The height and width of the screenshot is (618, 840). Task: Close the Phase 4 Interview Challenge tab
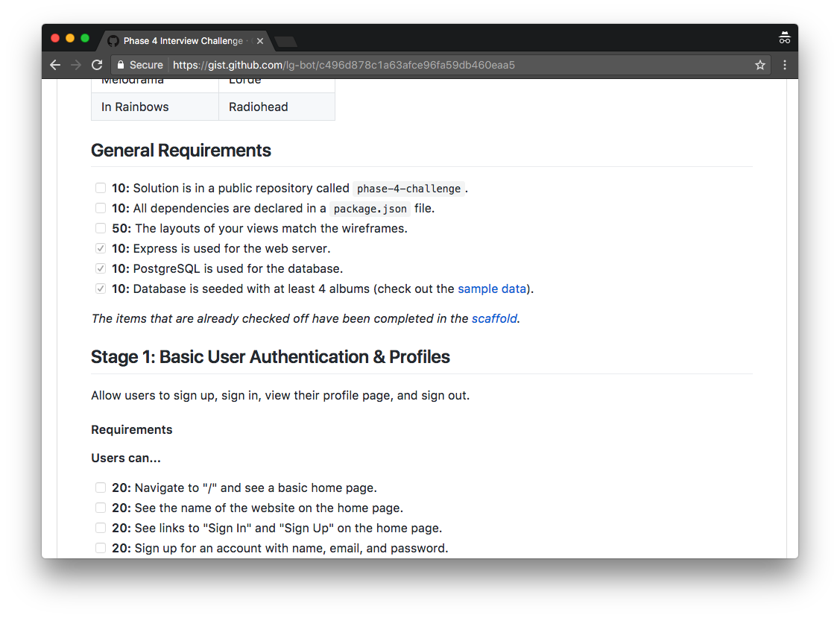tap(260, 42)
